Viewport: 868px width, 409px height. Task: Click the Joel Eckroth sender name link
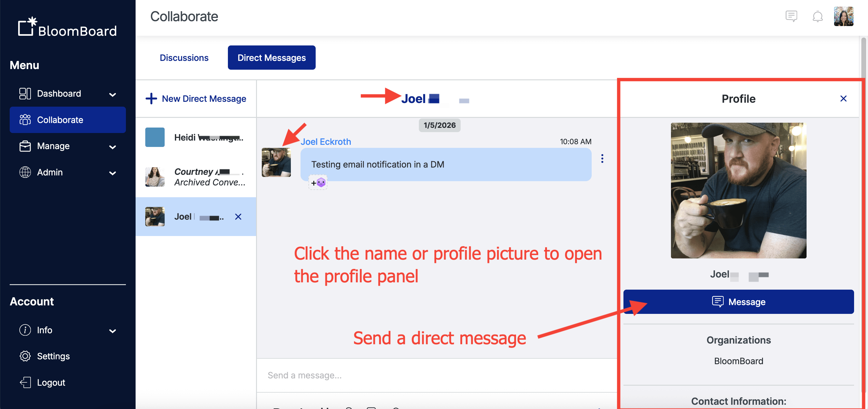(x=326, y=141)
